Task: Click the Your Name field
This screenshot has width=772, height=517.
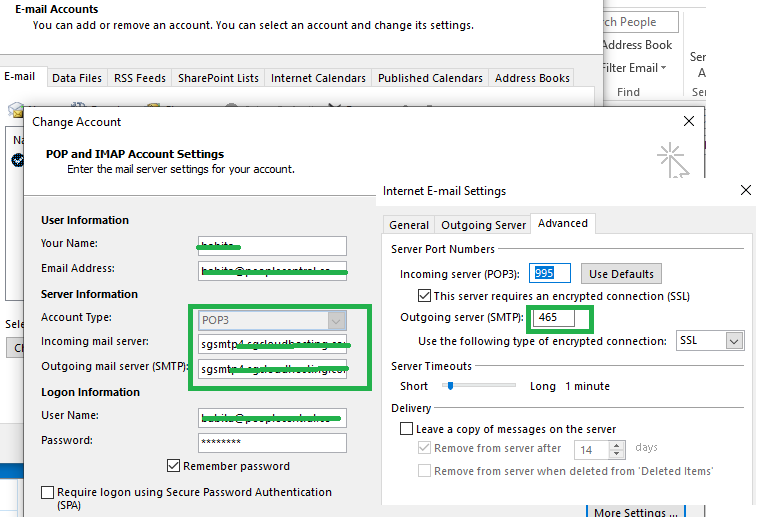Action: [272, 246]
